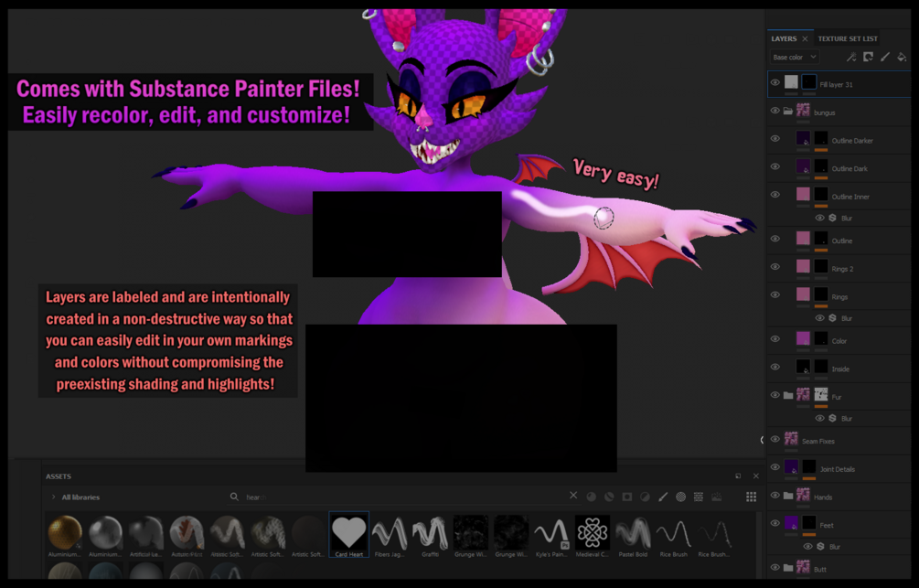Select the Graffiti brush asset
The width and height of the screenshot is (919, 588).
[x=430, y=537]
